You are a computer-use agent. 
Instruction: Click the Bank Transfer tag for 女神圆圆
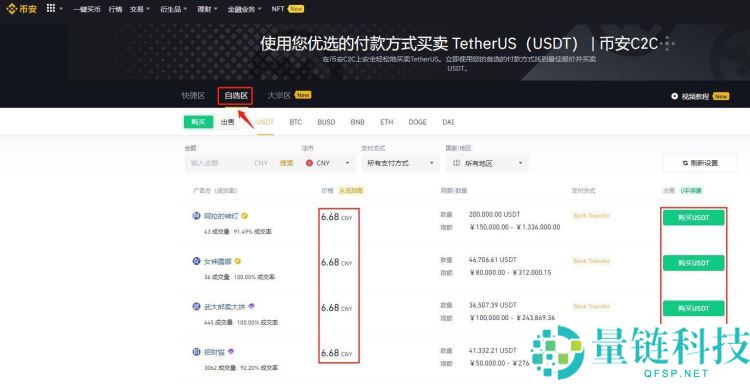click(x=592, y=261)
